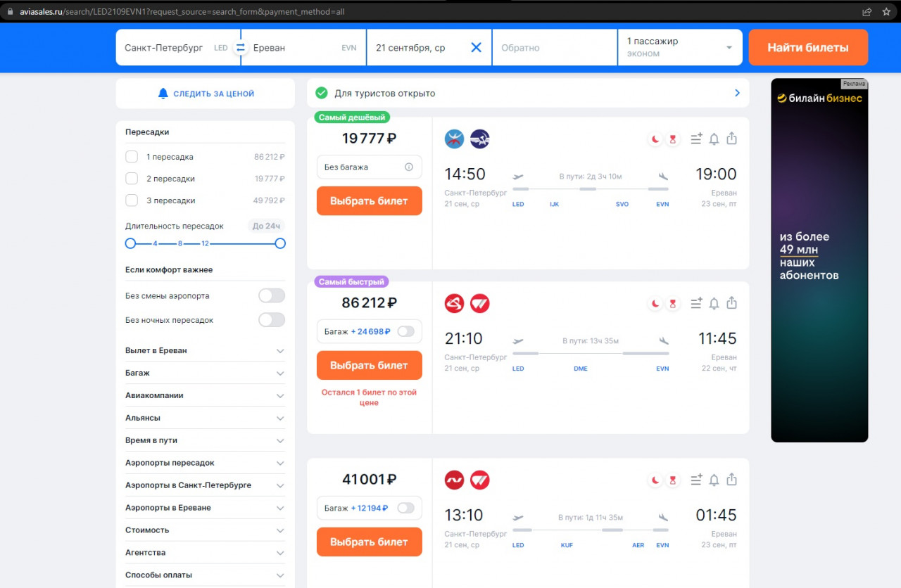The height and width of the screenshot is (588, 901).
Task: Expand the Авиакомпании filter
Action: coord(205,395)
